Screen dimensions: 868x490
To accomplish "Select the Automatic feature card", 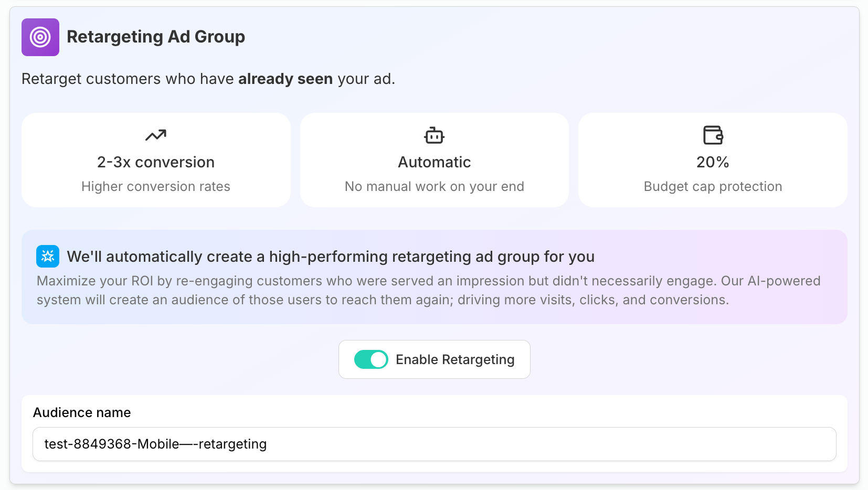I will 434,160.
